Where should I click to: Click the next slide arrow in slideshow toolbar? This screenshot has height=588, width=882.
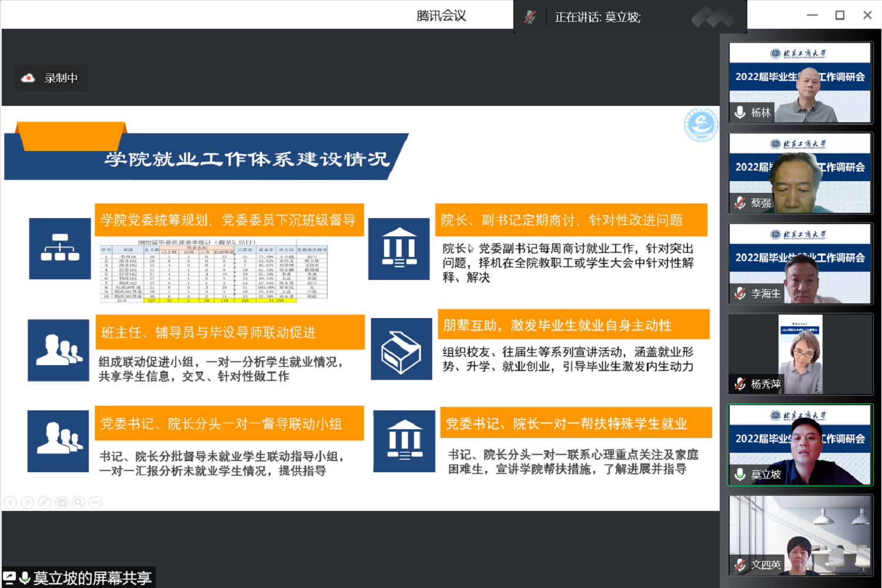pyautogui.click(x=27, y=502)
